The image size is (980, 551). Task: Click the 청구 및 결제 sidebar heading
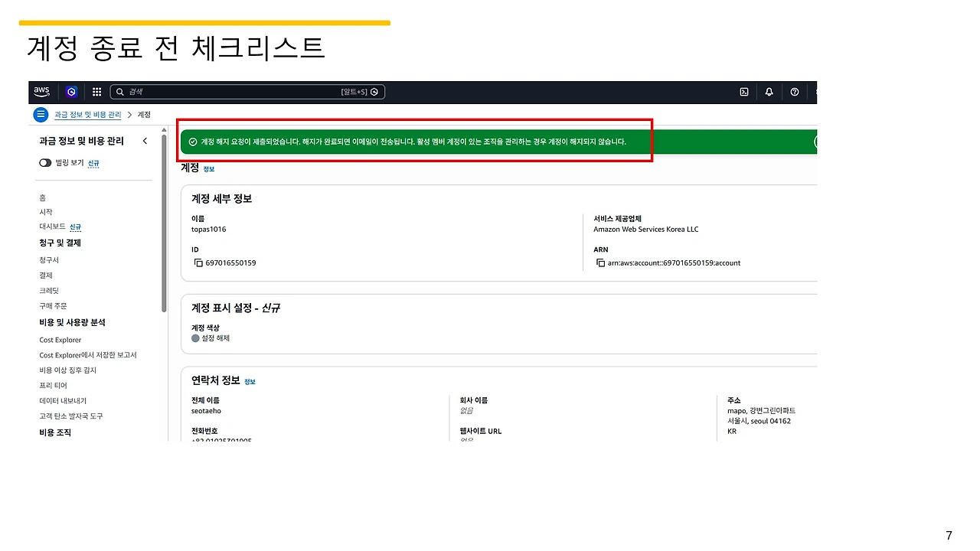tap(60, 243)
